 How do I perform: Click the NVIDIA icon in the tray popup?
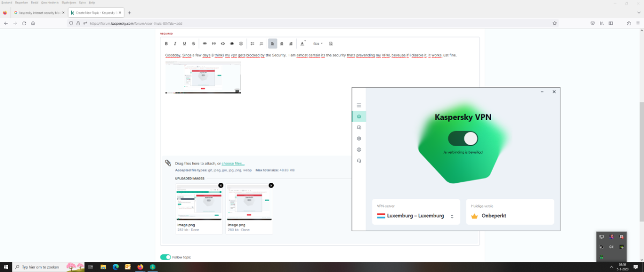point(621,247)
